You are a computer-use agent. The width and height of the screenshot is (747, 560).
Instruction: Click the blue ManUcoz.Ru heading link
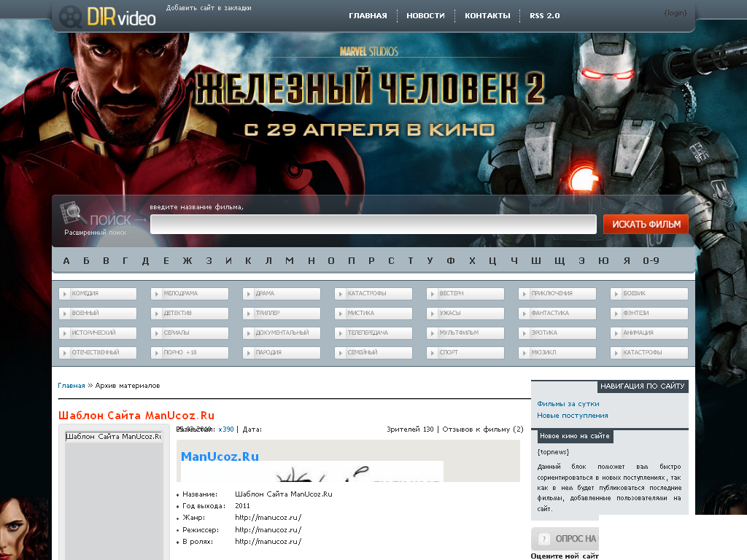220,456
